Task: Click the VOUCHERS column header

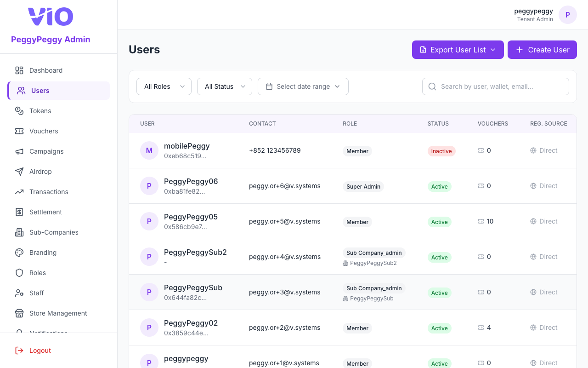Action: click(493, 124)
